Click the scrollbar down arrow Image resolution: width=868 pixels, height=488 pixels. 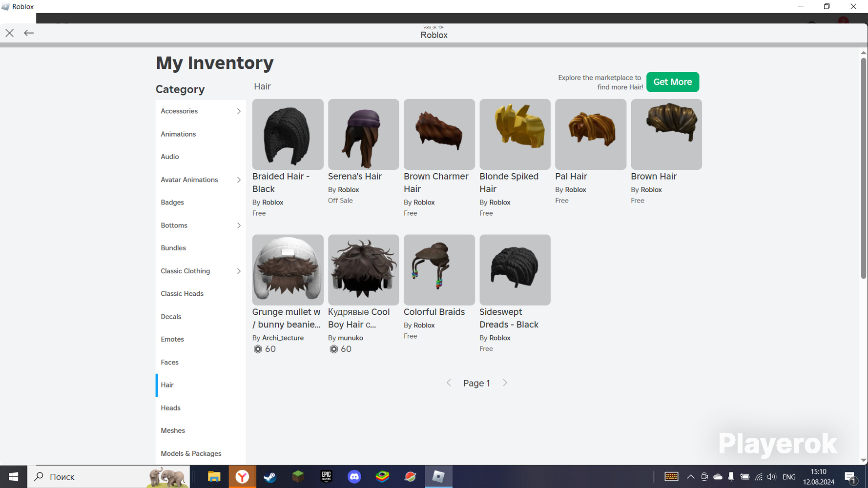point(863,461)
